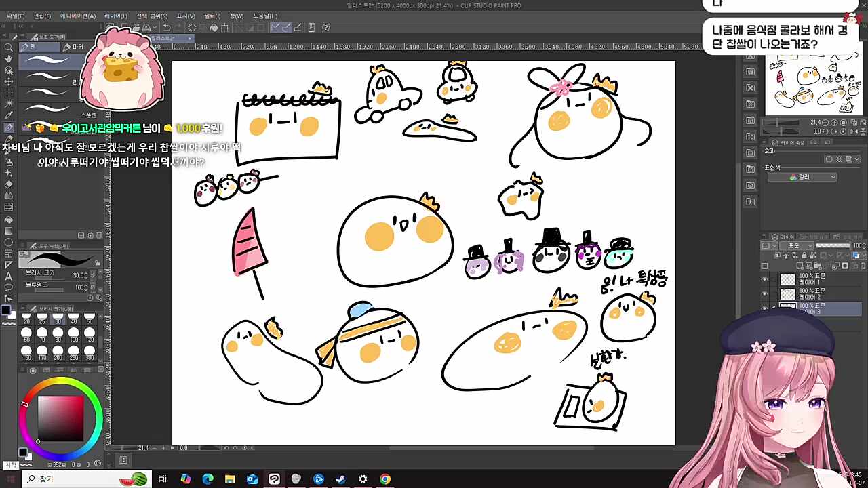Open the 필터(I) menu
This screenshot has height=488, width=868.
[212, 16]
